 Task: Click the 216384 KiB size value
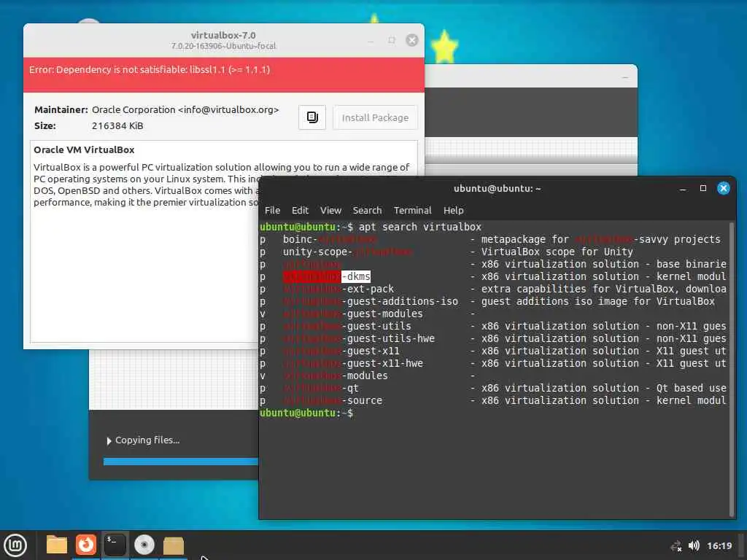pyautogui.click(x=117, y=125)
